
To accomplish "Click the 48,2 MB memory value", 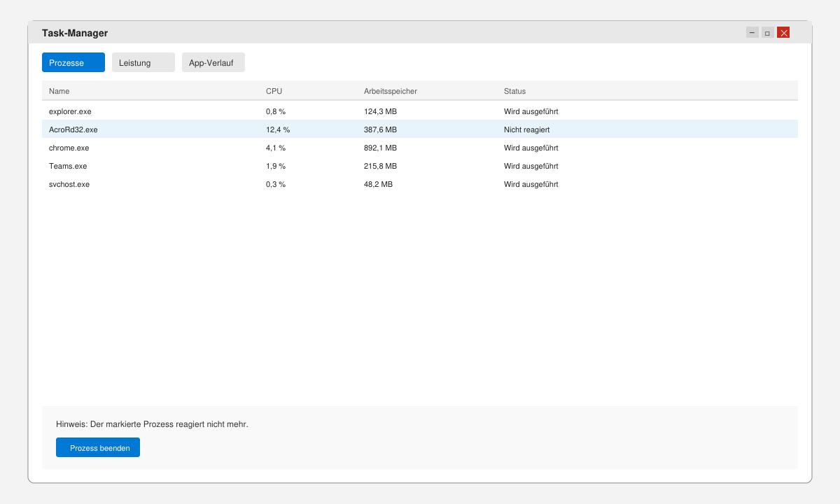I will 378,184.
